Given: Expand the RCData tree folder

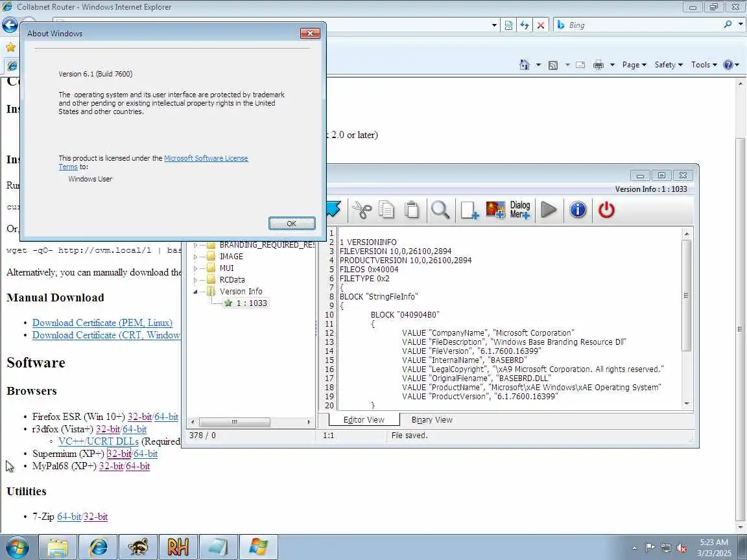Looking at the screenshot, I should pos(195,280).
